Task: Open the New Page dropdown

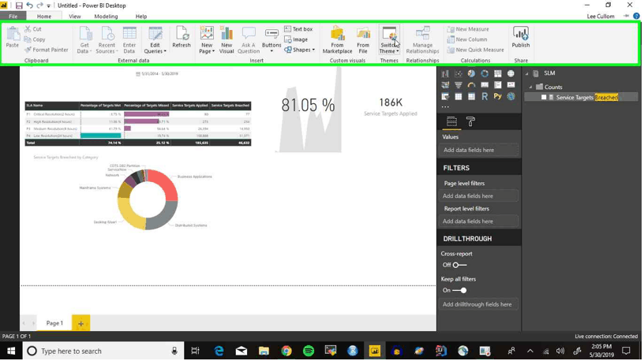Action: point(207,39)
